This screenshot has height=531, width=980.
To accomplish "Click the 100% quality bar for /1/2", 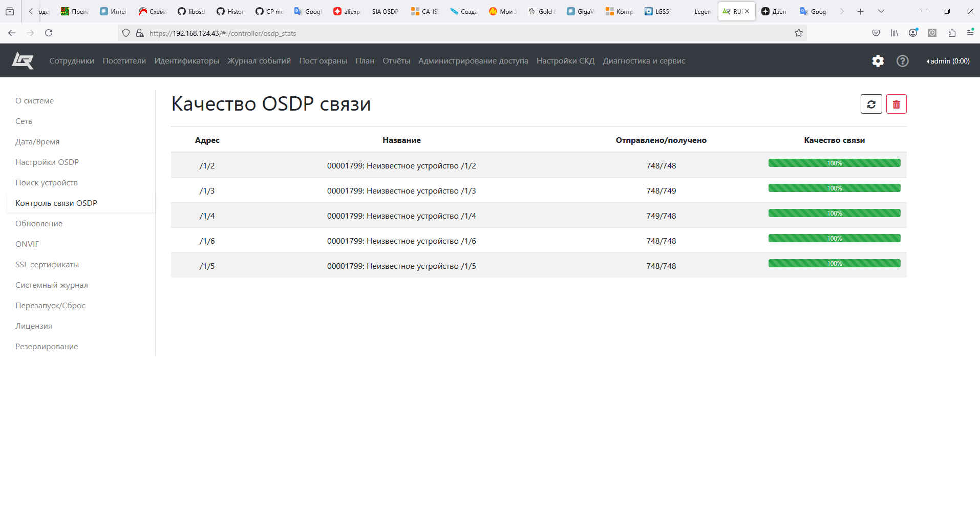I will point(834,163).
